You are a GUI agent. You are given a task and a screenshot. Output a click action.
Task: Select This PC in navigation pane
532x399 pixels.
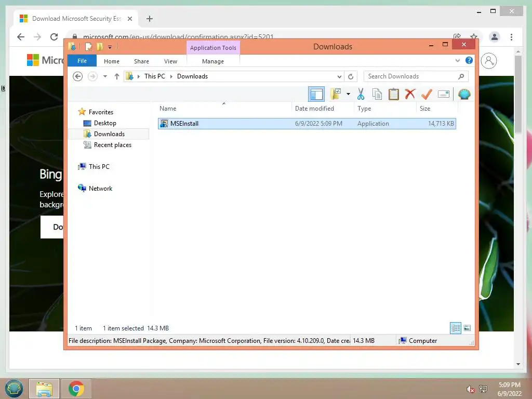coord(99,167)
